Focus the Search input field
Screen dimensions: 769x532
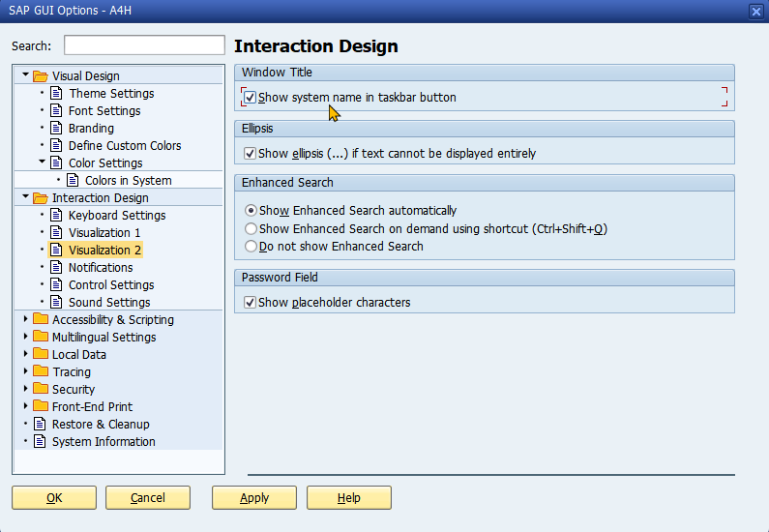[144, 45]
